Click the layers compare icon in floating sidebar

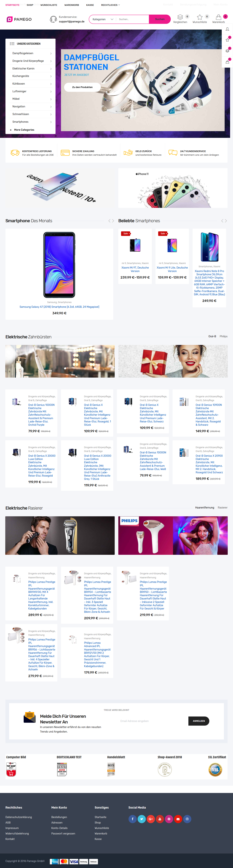coord(227,51)
